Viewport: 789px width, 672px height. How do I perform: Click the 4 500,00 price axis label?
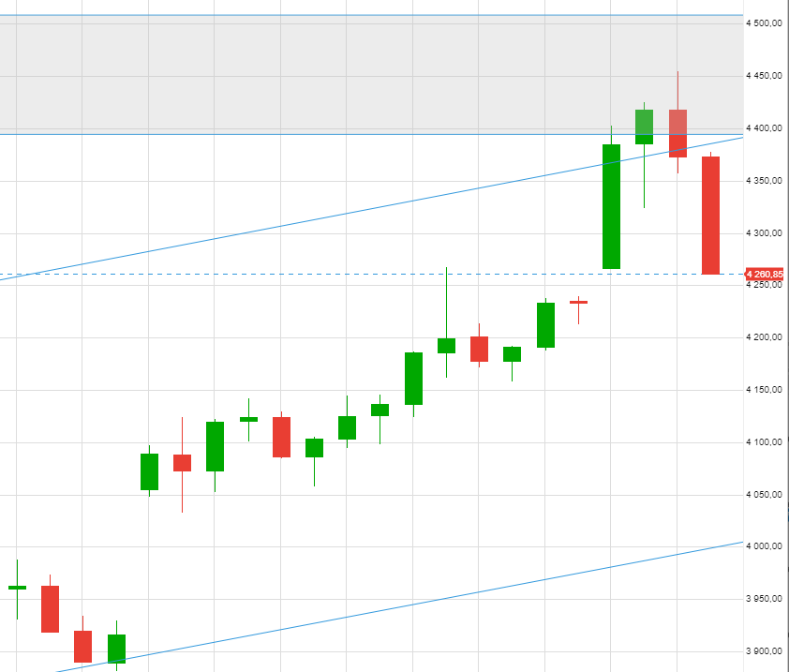767,23
